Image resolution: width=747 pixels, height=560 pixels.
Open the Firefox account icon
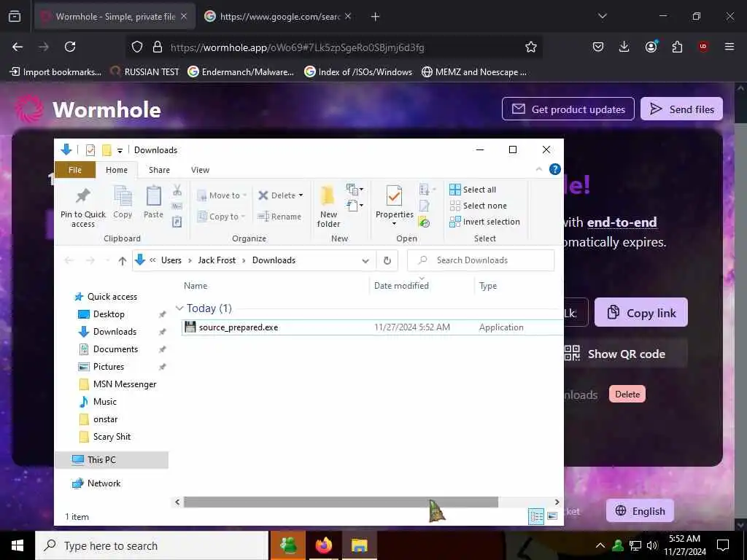(651, 47)
